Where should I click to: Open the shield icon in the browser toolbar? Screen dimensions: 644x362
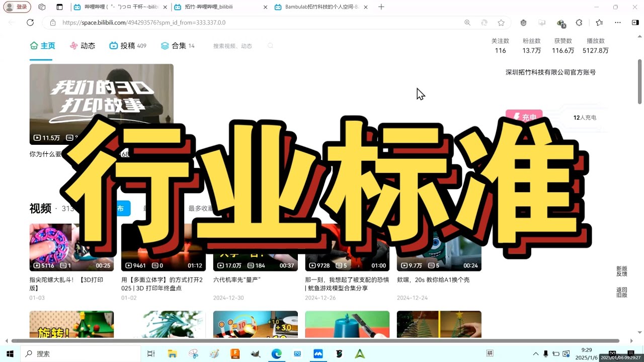[x=523, y=23]
